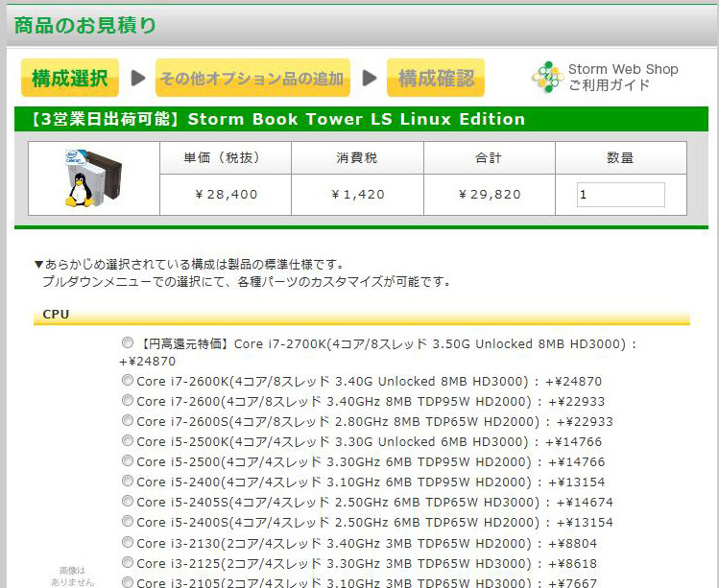Select the Core i5-2400S HD2000 radio
The image size is (719, 588).
pyautogui.click(x=127, y=522)
